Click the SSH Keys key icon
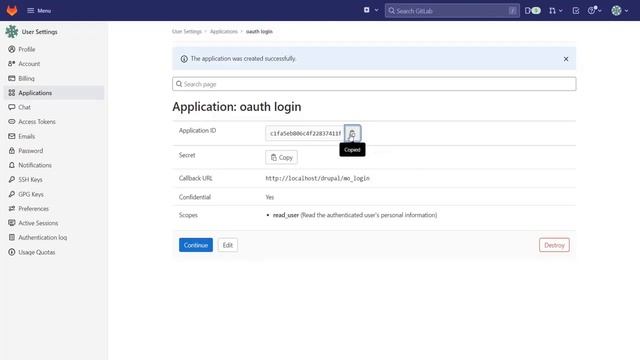 point(11,180)
